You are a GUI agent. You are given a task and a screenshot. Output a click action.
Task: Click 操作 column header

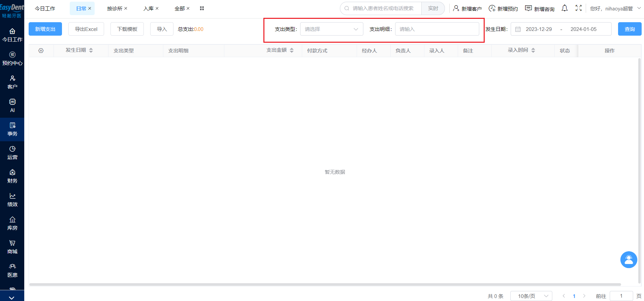tap(610, 50)
